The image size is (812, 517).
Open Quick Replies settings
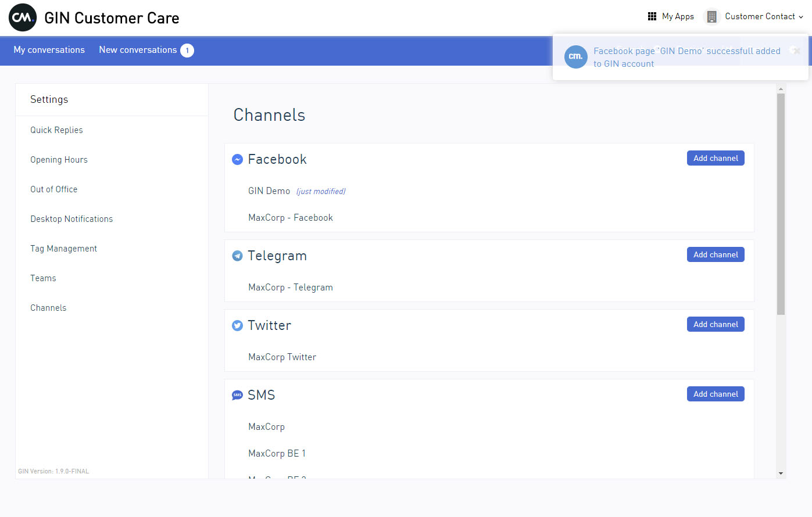point(56,130)
